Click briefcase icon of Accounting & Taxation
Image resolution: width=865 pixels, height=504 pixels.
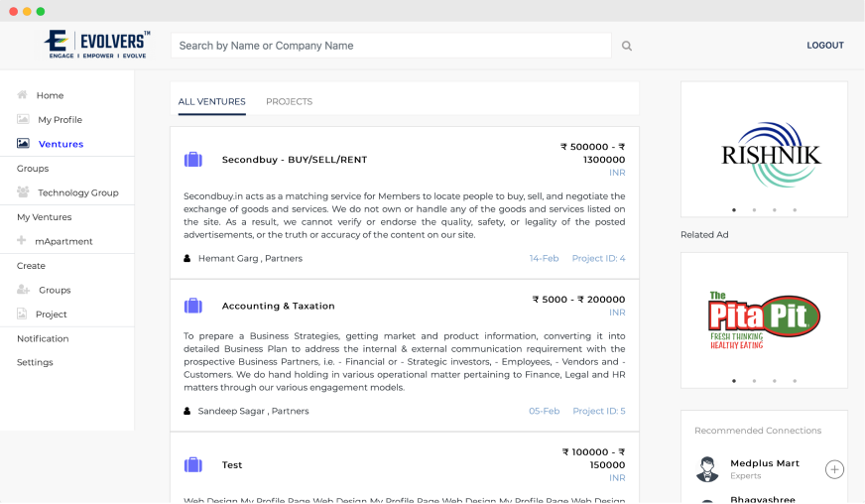193,306
